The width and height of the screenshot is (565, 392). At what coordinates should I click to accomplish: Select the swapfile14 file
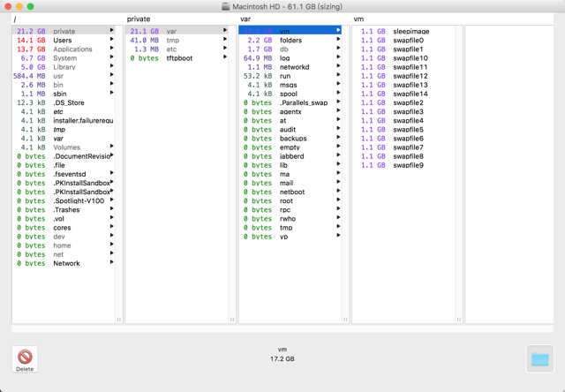403,94
